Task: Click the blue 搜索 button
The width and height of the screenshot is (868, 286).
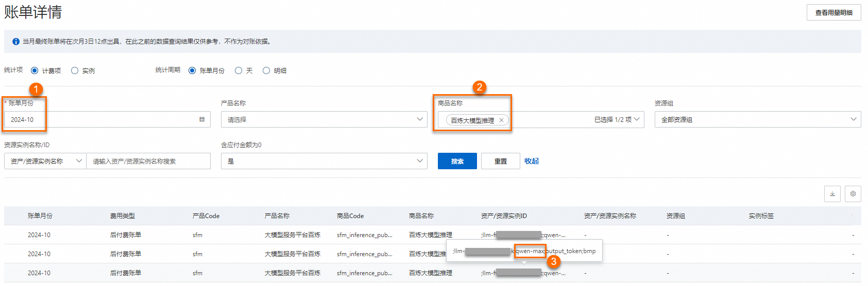Action: point(457,161)
